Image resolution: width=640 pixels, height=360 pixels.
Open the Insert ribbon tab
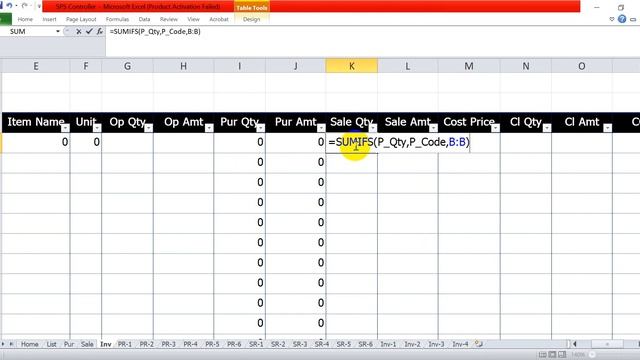[x=49, y=19]
